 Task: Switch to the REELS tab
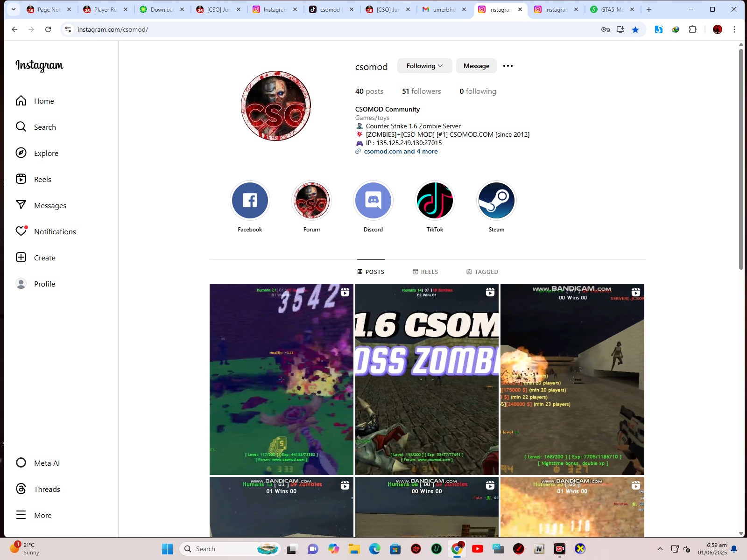pos(425,272)
